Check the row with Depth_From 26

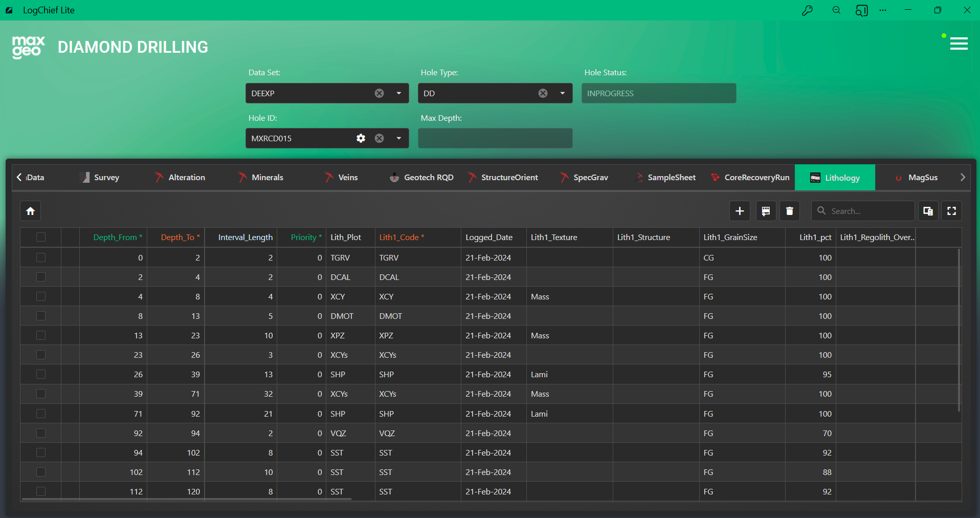pyautogui.click(x=41, y=374)
